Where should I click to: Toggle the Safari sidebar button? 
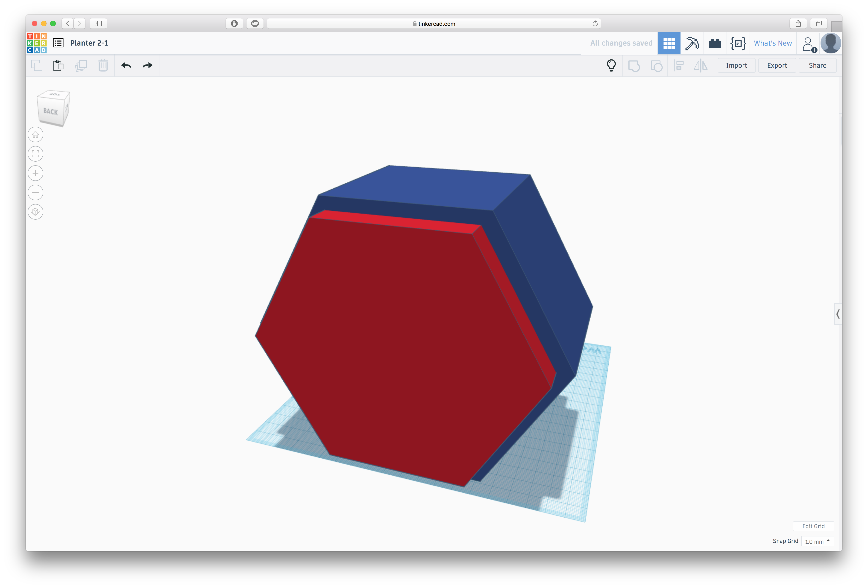98,23
